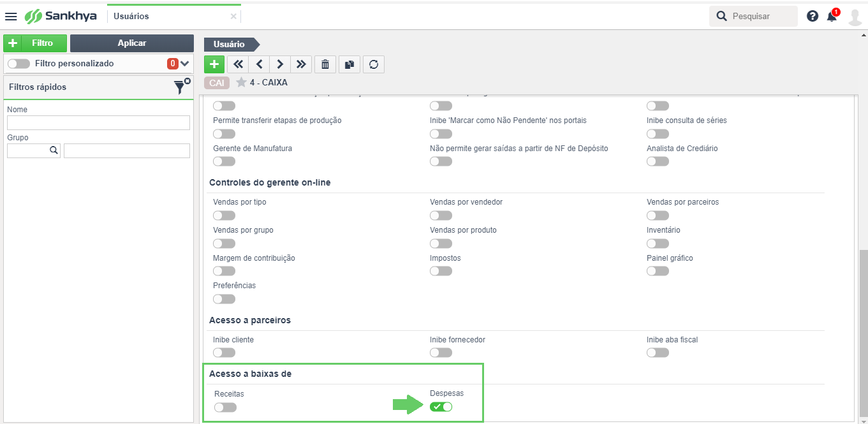The width and height of the screenshot is (868, 424).
Task: Disable the Despesas toggle
Action: (441, 407)
